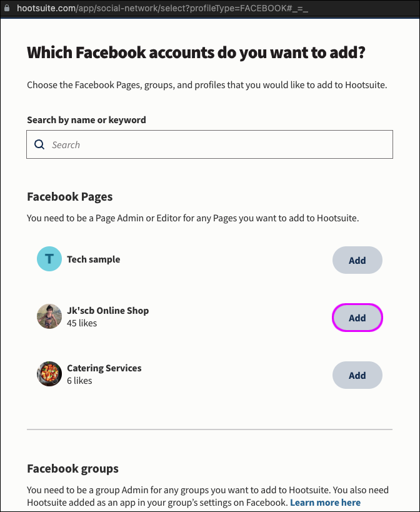Select the Tech sample page name
This screenshot has width=420, height=512.
pos(94,259)
